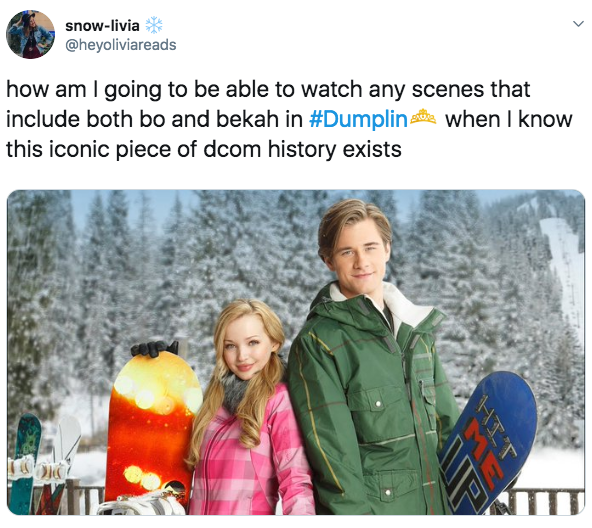The width and height of the screenshot is (592, 528).
Task: Open the attached snowboarding photo
Action: point(296,352)
